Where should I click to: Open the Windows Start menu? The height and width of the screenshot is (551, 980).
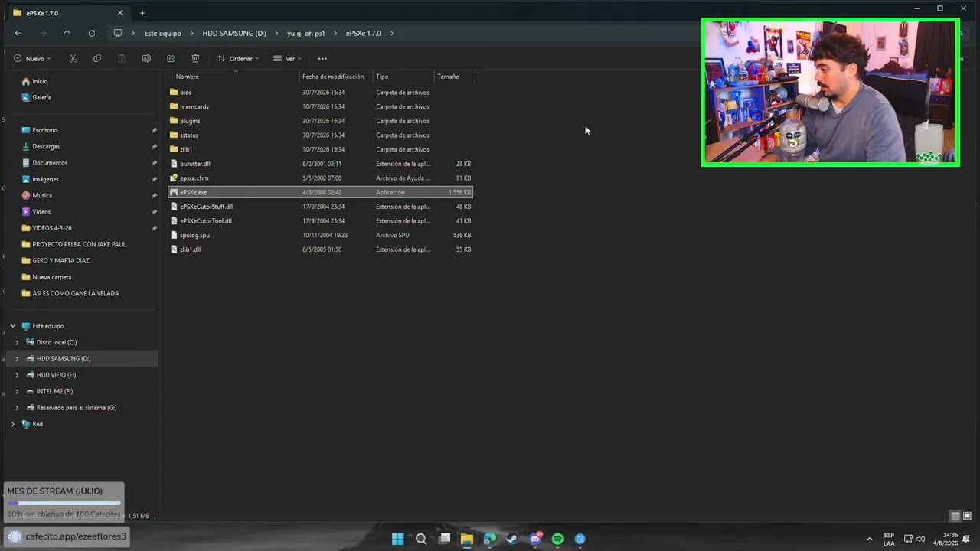pyautogui.click(x=398, y=539)
